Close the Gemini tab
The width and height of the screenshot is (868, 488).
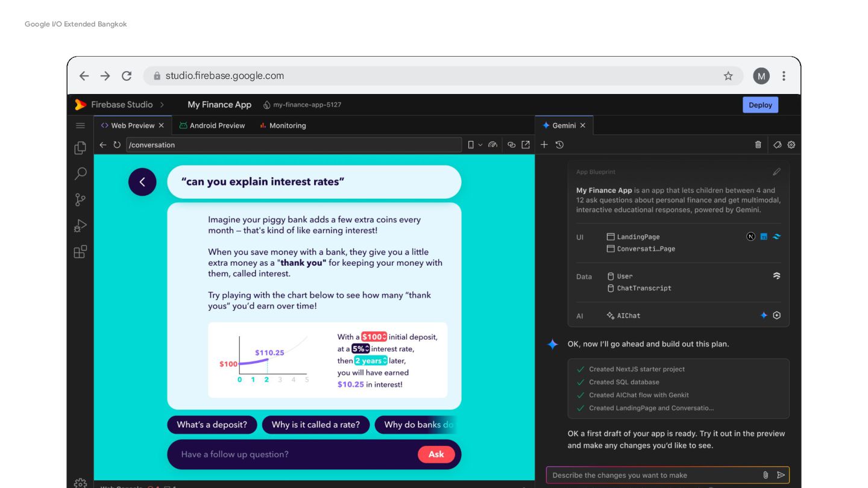coord(582,125)
